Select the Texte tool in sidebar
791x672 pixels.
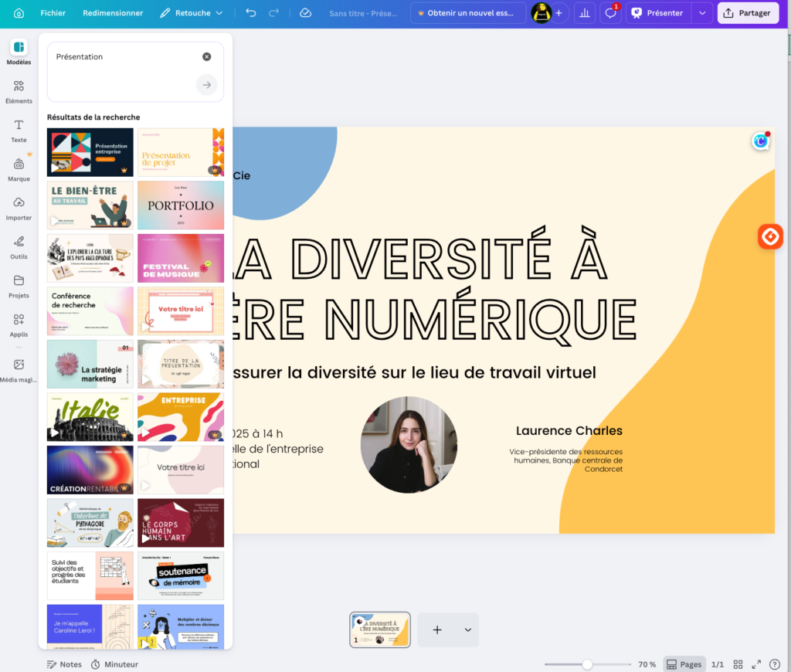coord(19,130)
